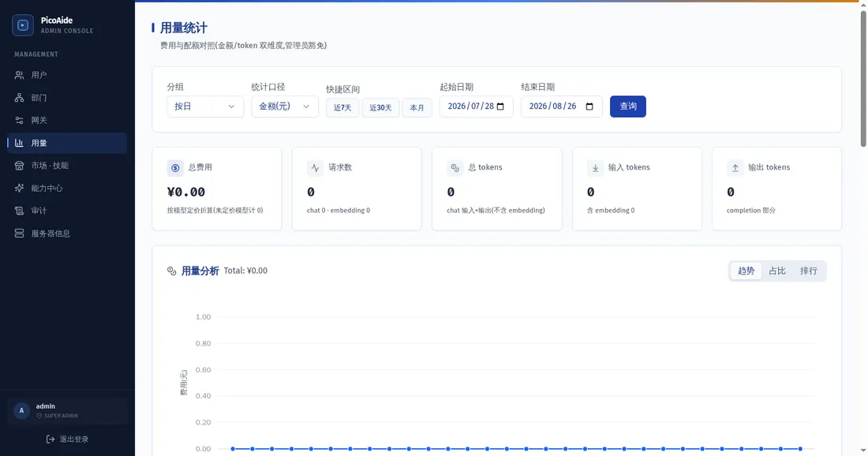Open the 服务器信息 server icon
Viewport: 868px width, 456px height.
[x=20, y=234]
